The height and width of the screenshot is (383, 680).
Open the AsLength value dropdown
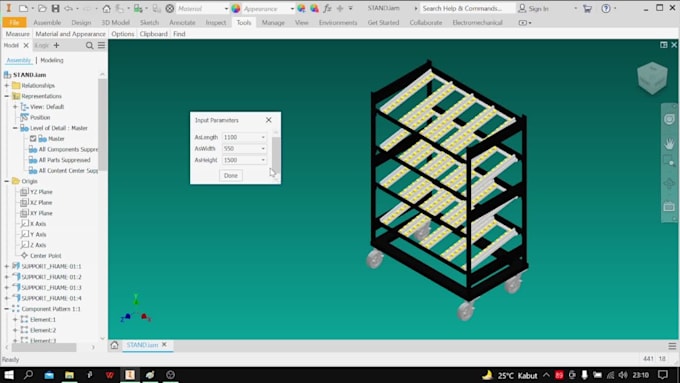pos(263,137)
